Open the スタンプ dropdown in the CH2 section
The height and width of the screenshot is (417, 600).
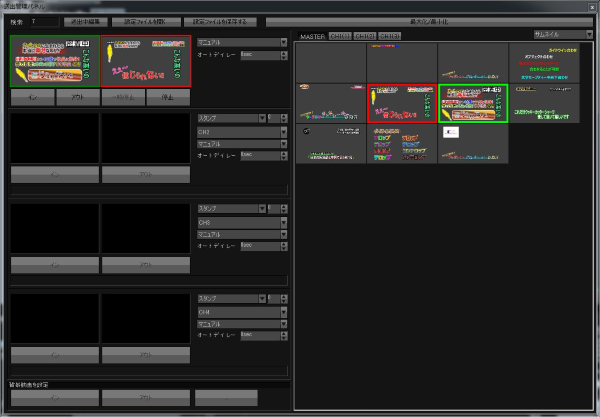click(x=232, y=118)
